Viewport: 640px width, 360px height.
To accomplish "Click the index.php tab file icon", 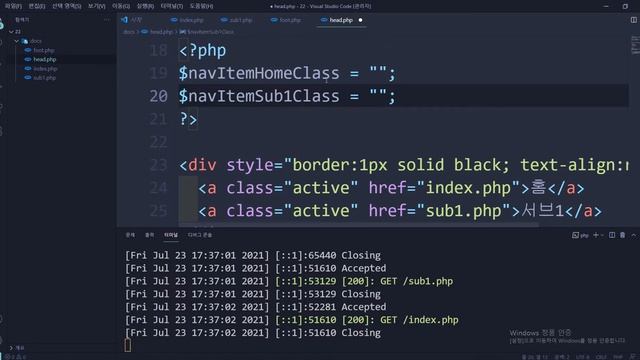I will point(174,20).
